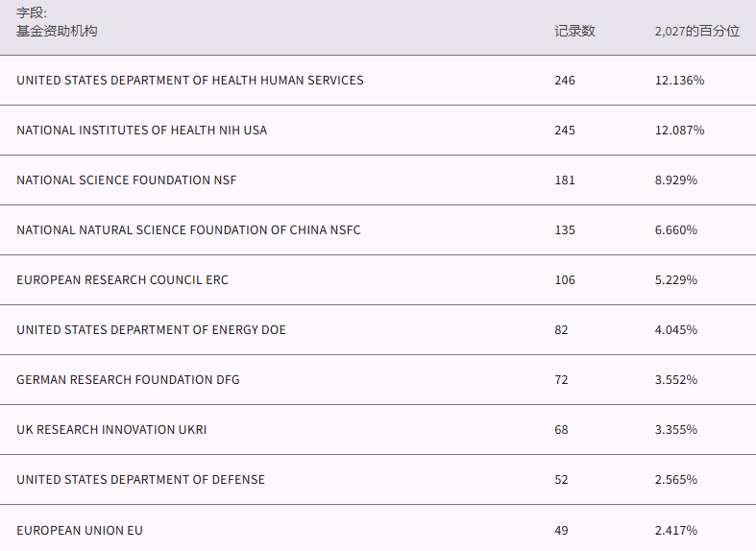756x551 pixels.
Task: Select National Science Foundation NSF row
Action: pyautogui.click(x=127, y=180)
